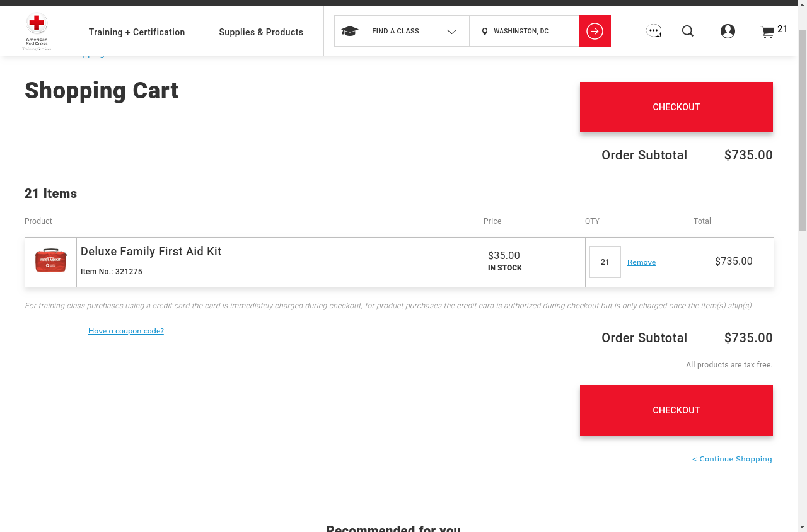Click the Find a Class chevron arrow

click(x=451, y=32)
